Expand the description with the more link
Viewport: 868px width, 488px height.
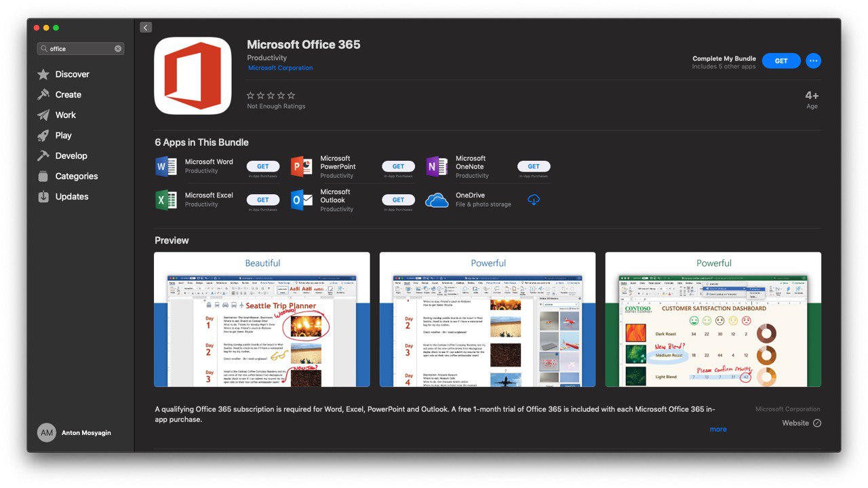click(x=718, y=429)
